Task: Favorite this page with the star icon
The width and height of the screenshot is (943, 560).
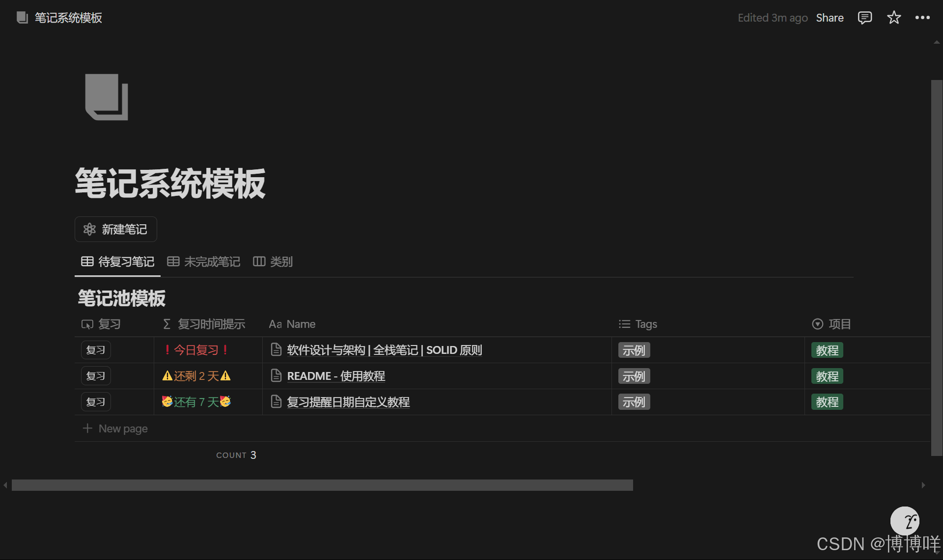Action: tap(894, 18)
